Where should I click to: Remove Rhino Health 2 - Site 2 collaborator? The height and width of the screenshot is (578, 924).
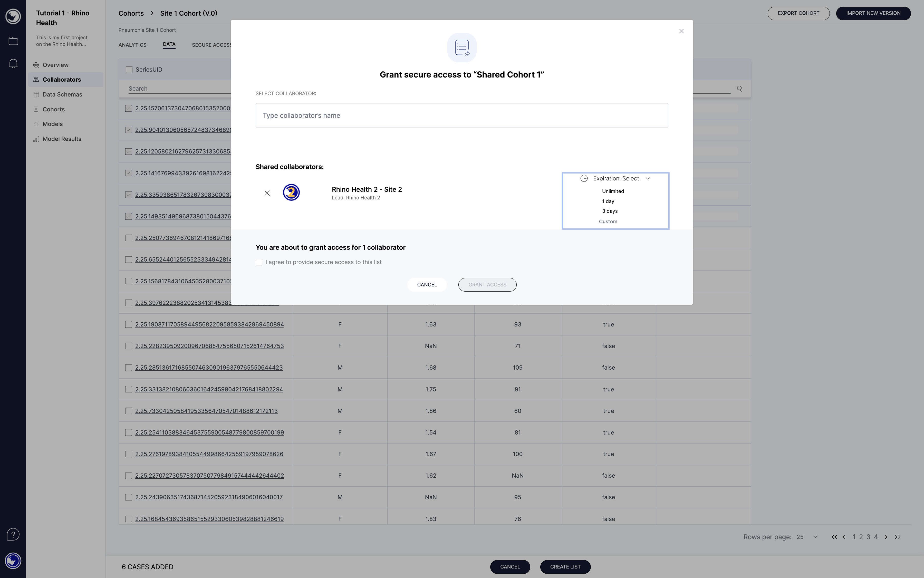[267, 193]
